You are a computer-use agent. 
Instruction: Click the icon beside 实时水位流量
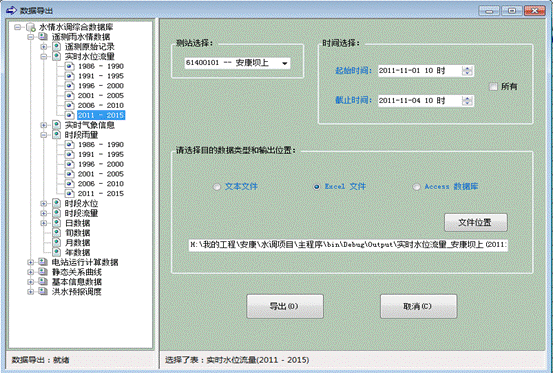coord(56,56)
